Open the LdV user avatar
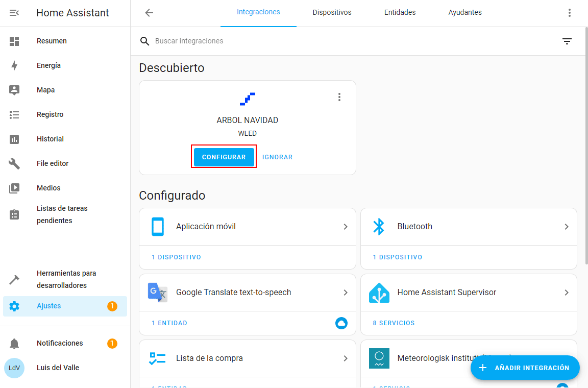The height and width of the screenshot is (388, 588). pyautogui.click(x=14, y=368)
